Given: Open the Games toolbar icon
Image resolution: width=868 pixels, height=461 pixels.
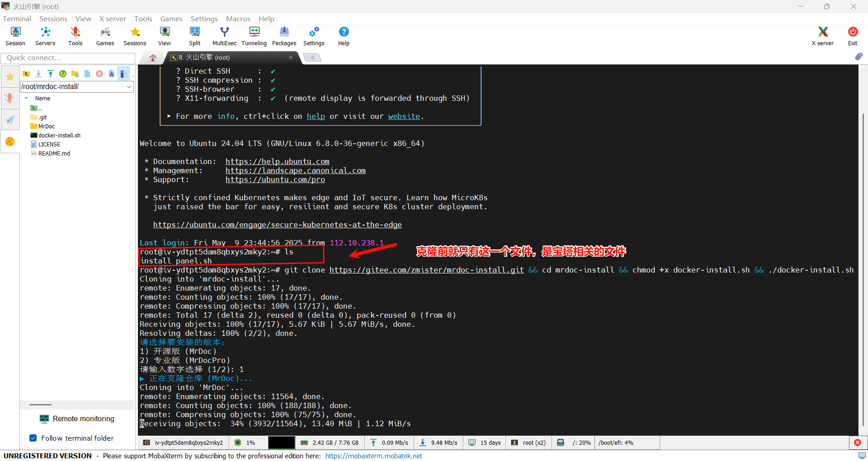Looking at the screenshot, I should 105,36.
